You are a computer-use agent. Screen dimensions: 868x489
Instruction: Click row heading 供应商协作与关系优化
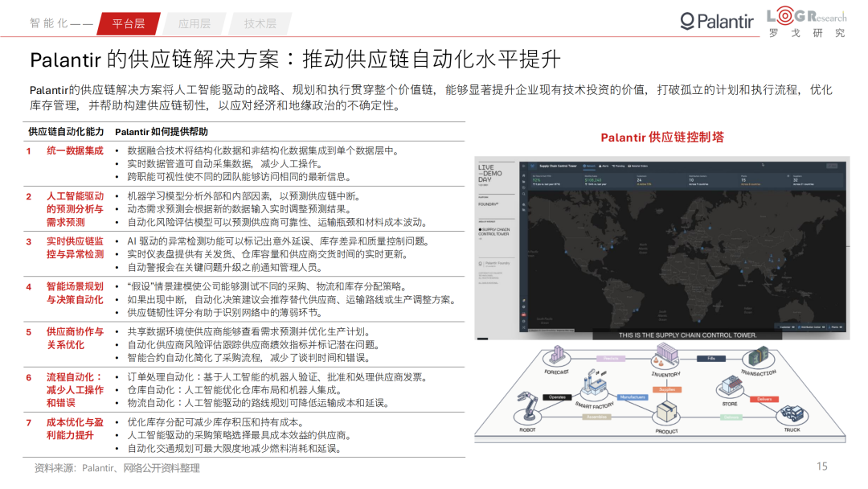pos(75,339)
